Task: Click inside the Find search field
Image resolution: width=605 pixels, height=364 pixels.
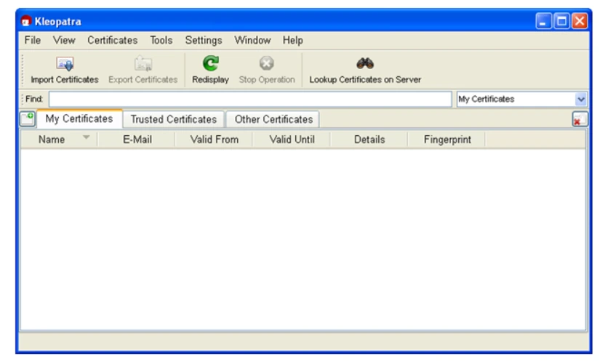Action: tap(250, 99)
